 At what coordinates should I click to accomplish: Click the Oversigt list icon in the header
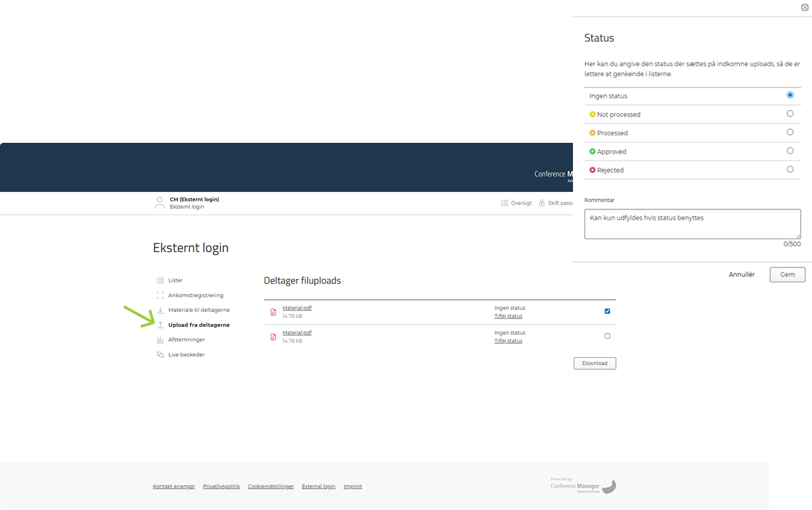coord(504,203)
